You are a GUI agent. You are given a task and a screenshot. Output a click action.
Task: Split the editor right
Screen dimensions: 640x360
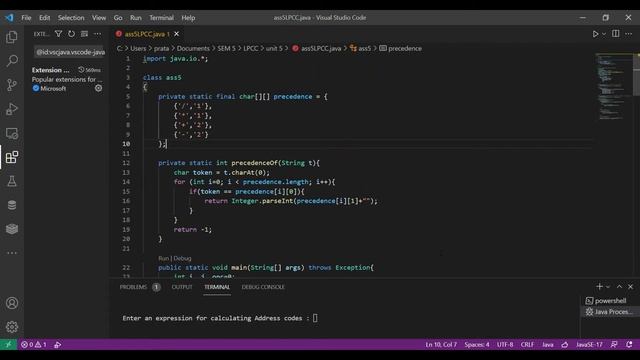(616, 34)
